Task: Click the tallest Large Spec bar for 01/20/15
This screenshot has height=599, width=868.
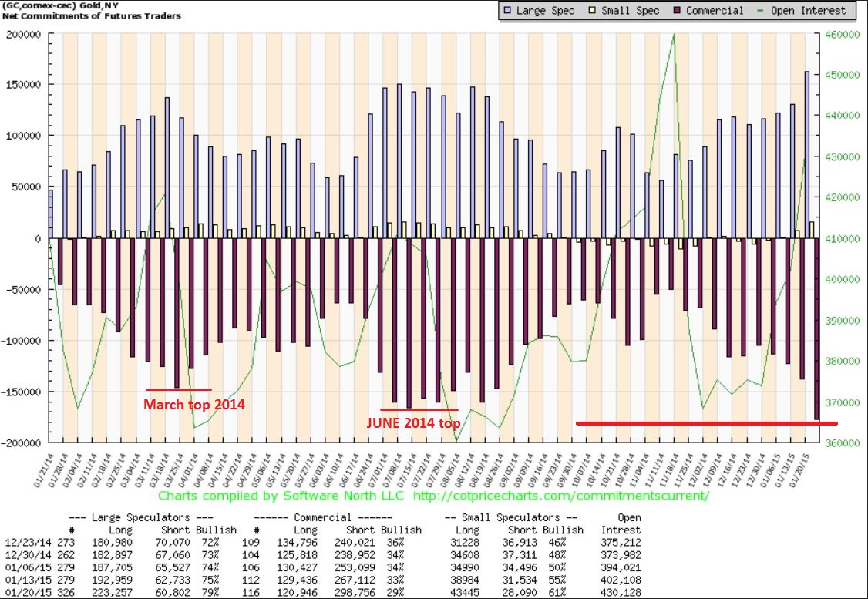Action: pyautogui.click(x=806, y=154)
